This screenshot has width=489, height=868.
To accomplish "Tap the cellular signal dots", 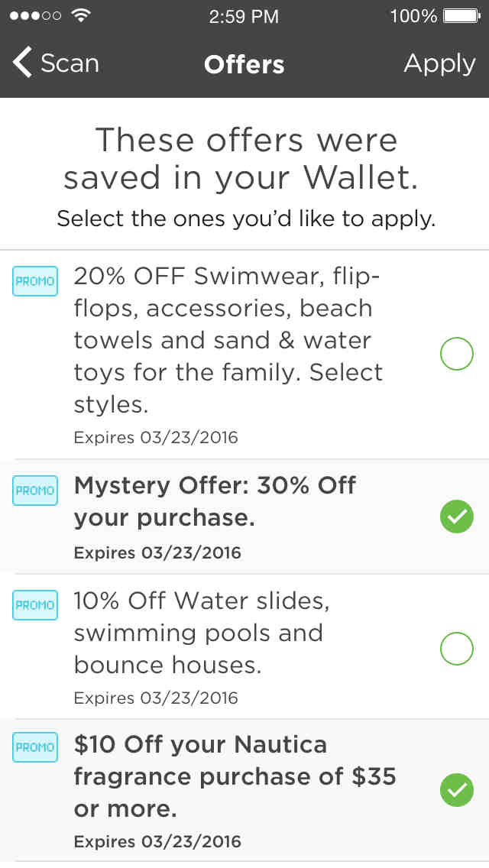I will [x=35, y=15].
